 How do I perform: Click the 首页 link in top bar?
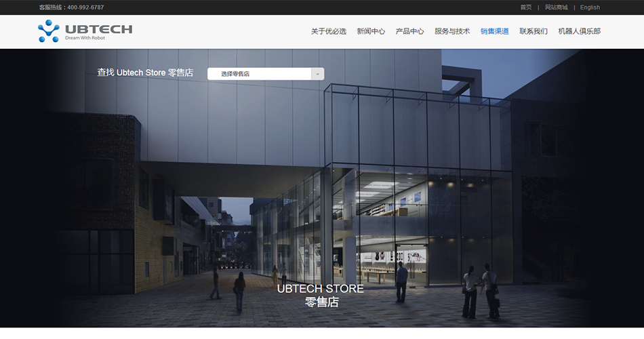526,7
